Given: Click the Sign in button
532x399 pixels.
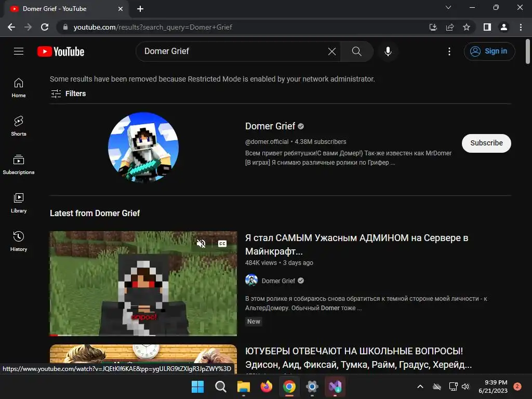Looking at the screenshot, I should click(489, 51).
